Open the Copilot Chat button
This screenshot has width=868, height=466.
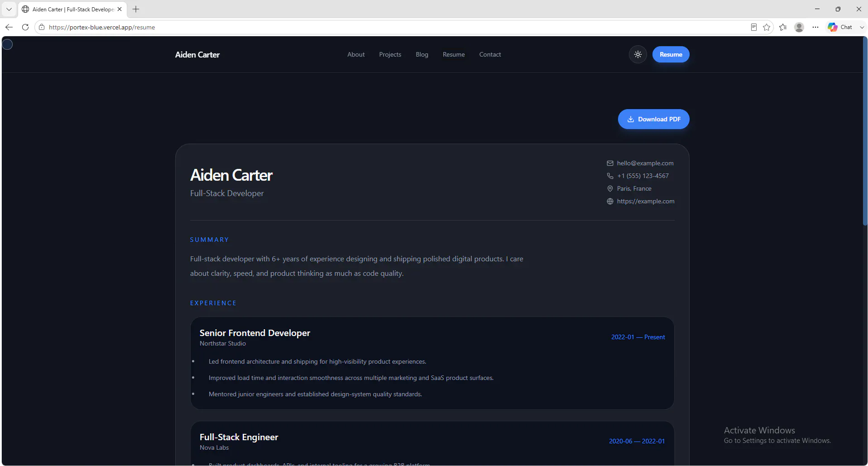[x=840, y=27]
